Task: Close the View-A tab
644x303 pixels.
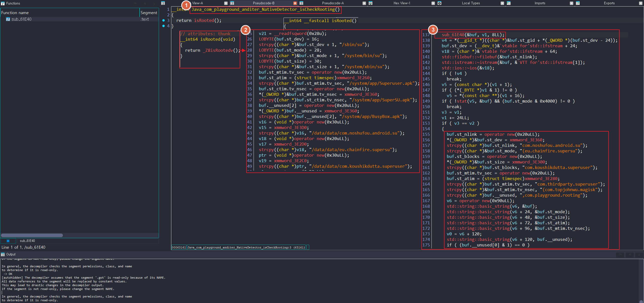Action: (226, 3)
